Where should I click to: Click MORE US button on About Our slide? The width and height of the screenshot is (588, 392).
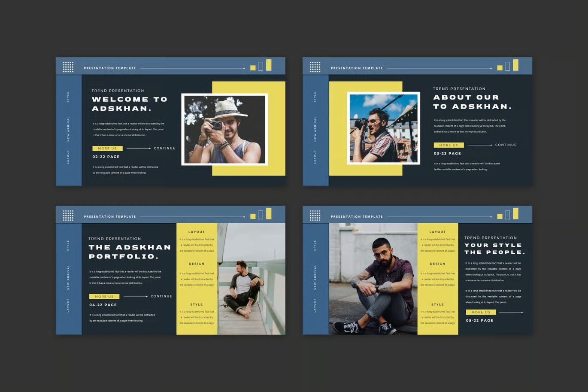click(x=449, y=145)
